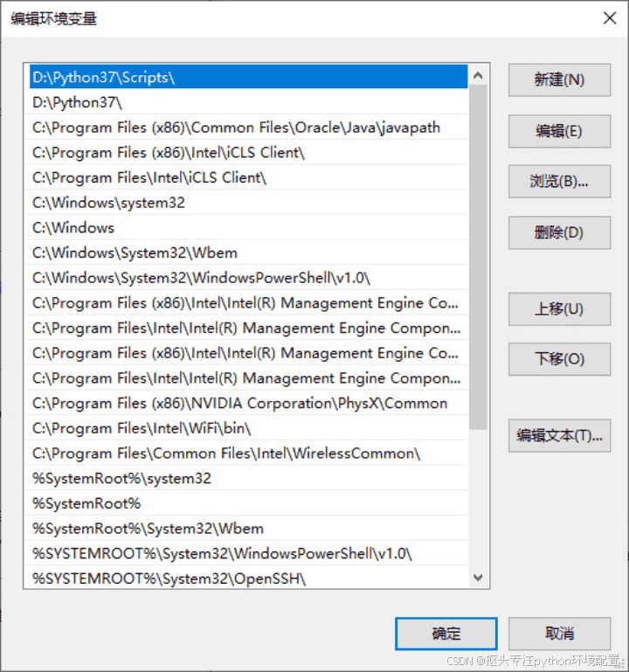The image size is (629, 672).
Task: Select C:\Program Files\Intel\iCLS Client\
Action: pos(248,177)
